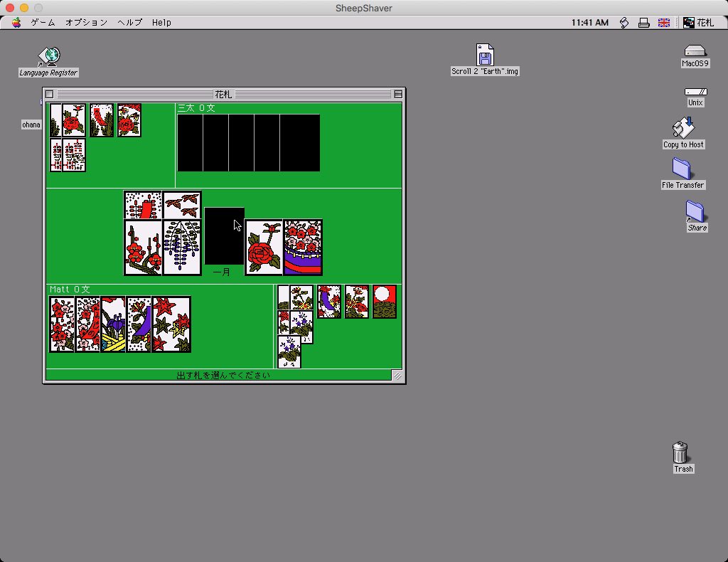The image size is (728, 562).
Task: Click opponent's captured bush clover cards
Action: pyautogui.click(x=68, y=155)
